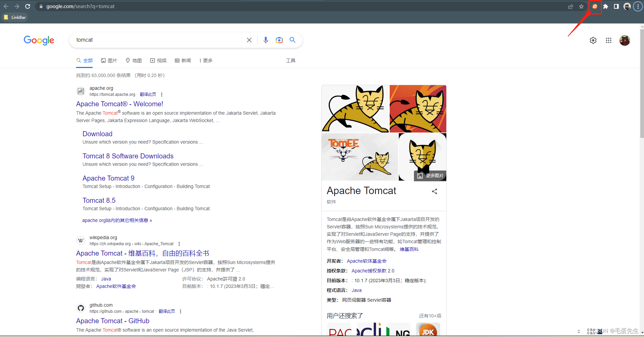The height and width of the screenshot is (337, 644).
Task: Share this page using the share icon
Action: point(571,6)
